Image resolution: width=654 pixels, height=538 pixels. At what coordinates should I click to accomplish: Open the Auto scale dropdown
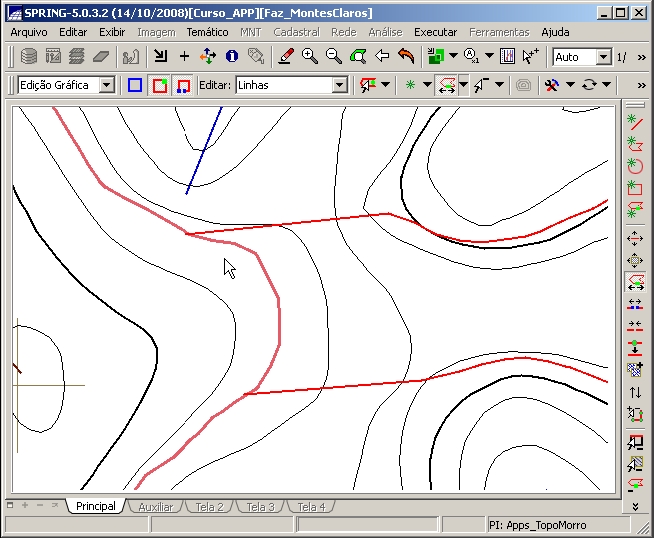(603, 57)
